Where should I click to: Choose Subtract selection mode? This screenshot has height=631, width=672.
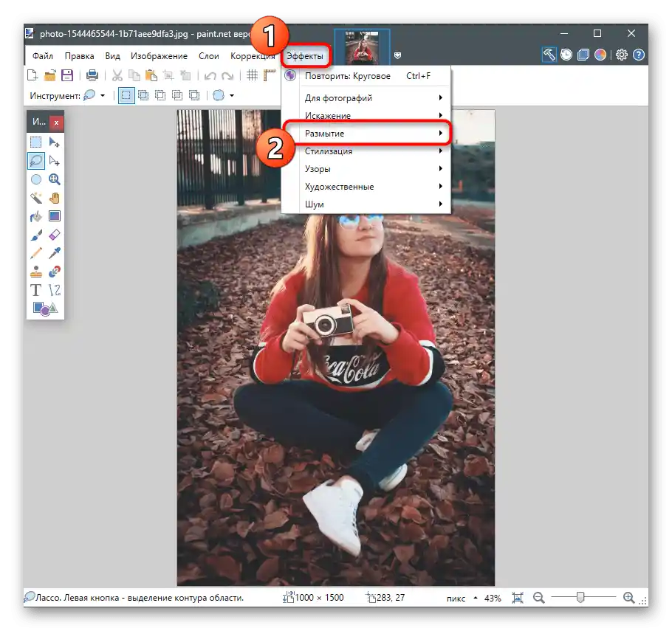point(160,95)
